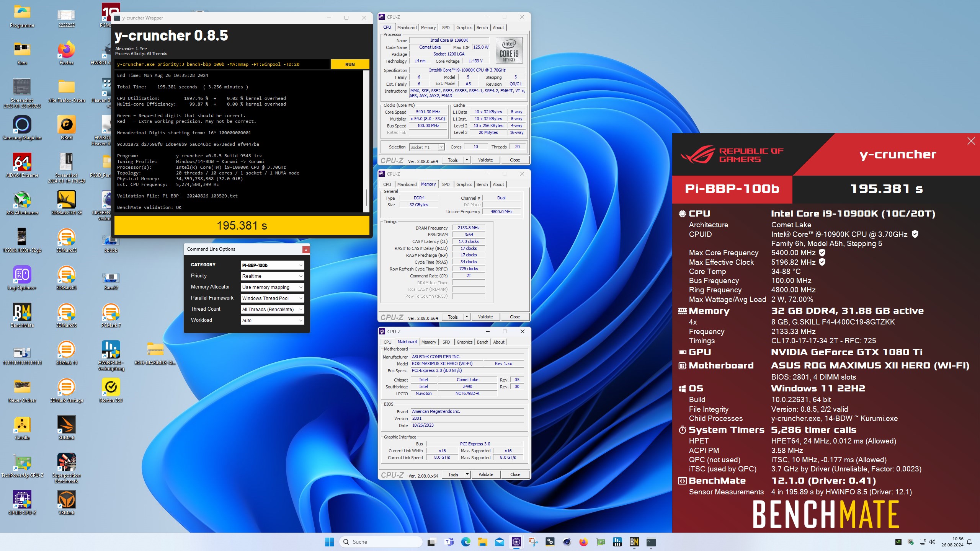Click the Windows Start button
Image resolution: width=980 pixels, height=551 pixels.
click(329, 542)
